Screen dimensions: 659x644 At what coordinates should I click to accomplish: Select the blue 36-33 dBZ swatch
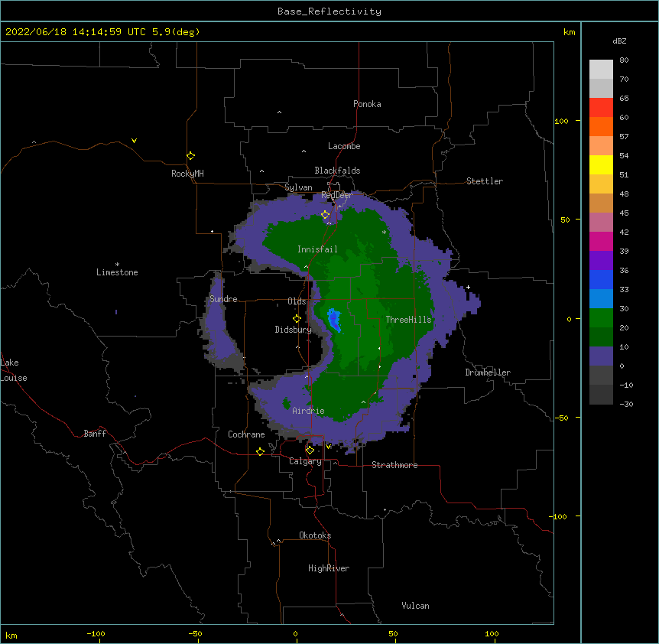pyautogui.click(x=601, y=279)
